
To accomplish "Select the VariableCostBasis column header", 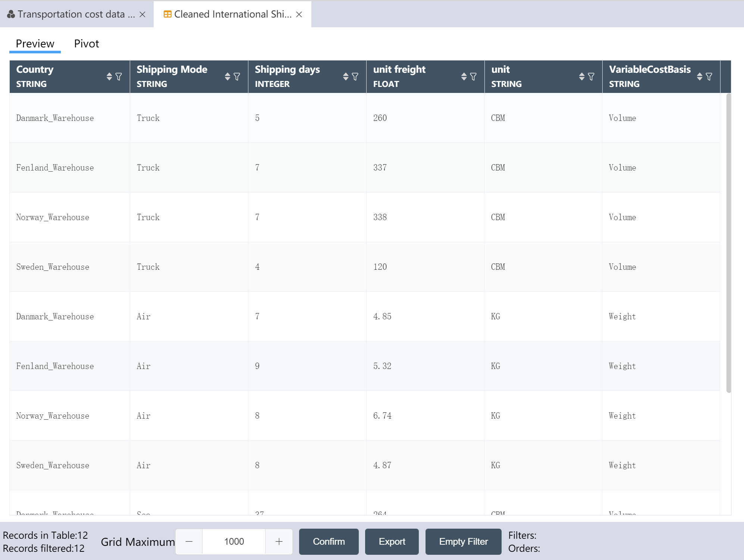I will [x=661, y=76].
